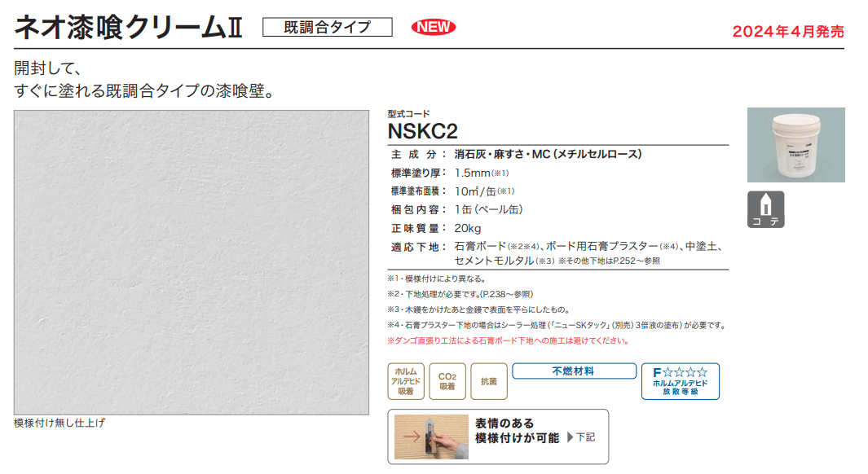
Task: Click the red ダンゴ直張り工法 warning note
Action: click(x=509, y=340)
